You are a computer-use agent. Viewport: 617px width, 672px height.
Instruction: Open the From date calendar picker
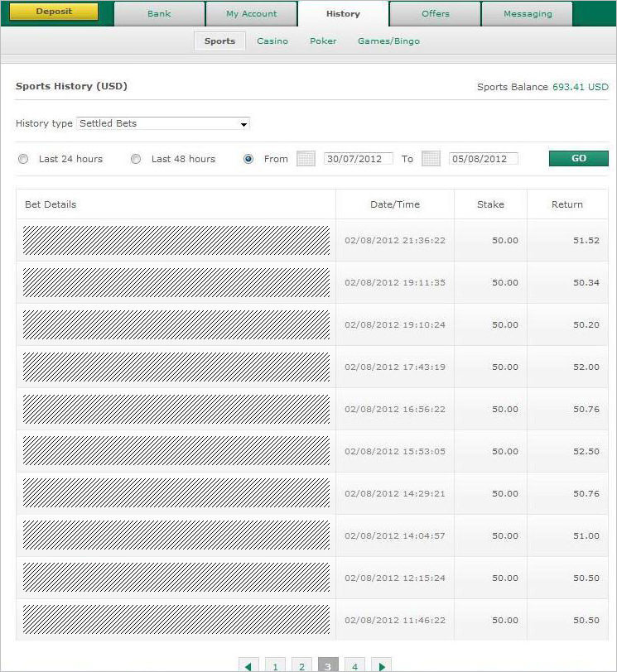306,159
